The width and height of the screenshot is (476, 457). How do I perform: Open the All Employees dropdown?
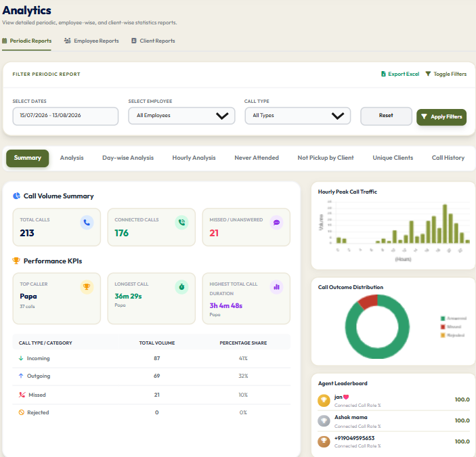181,116
